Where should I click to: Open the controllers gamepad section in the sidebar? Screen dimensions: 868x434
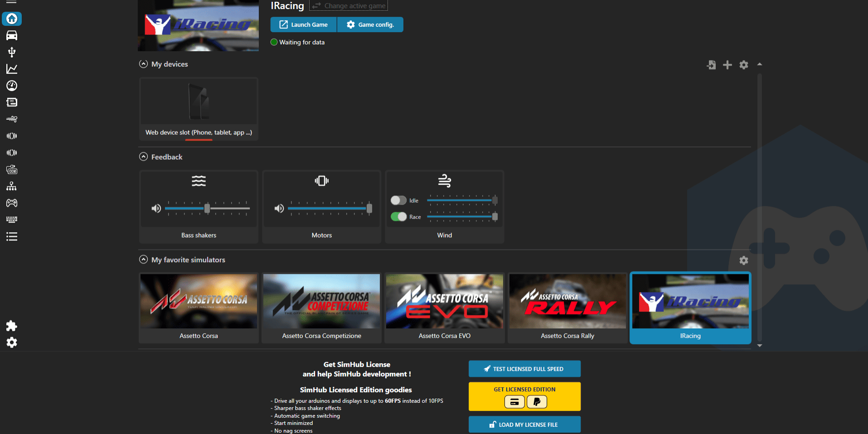[11, 203]
